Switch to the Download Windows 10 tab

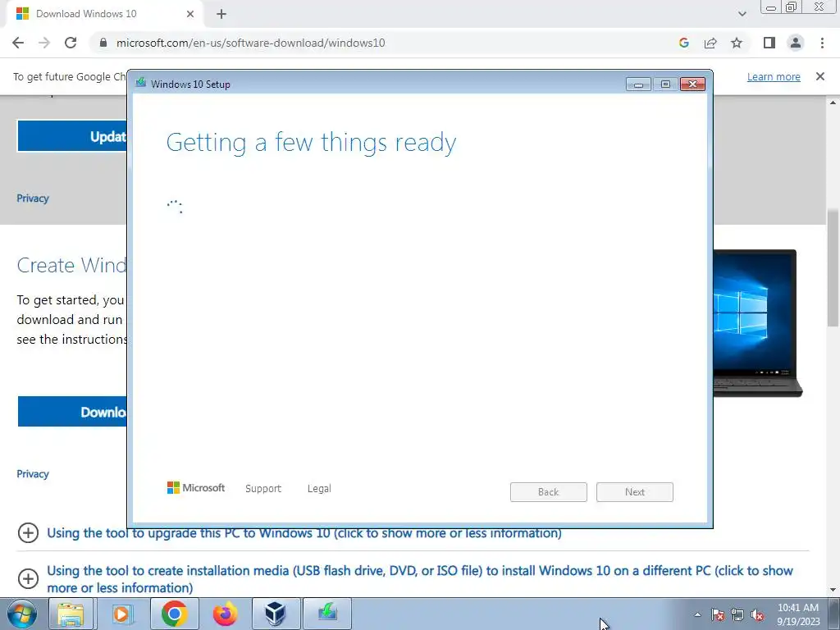click(x=105, y=14)
